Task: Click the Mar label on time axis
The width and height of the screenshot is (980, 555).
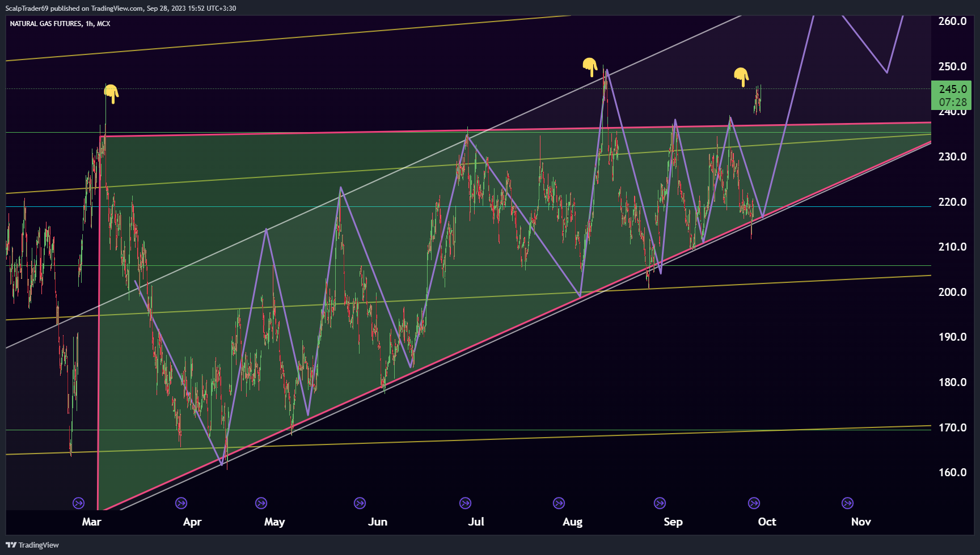Action: pyautogui.click(x=91, y=522)
